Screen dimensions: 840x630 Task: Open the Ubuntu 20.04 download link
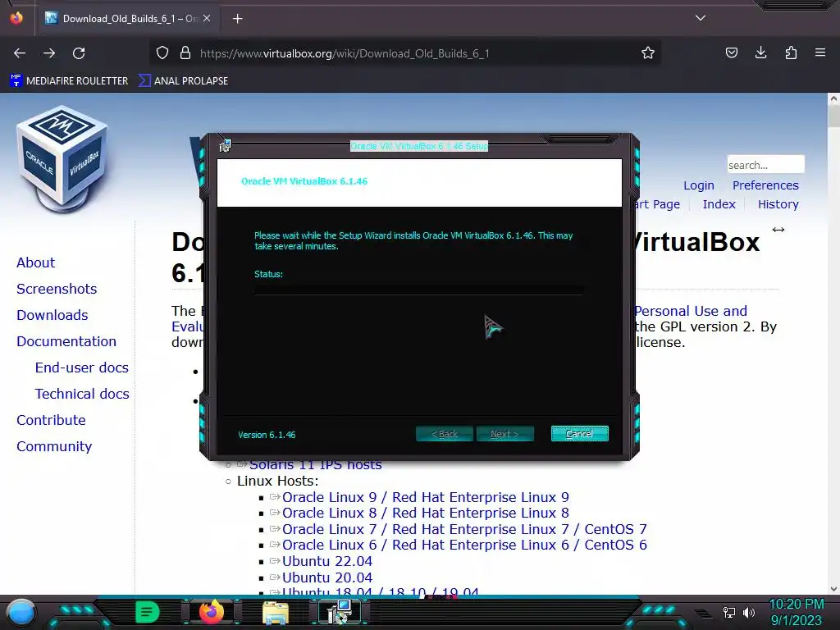click(327, 577)
